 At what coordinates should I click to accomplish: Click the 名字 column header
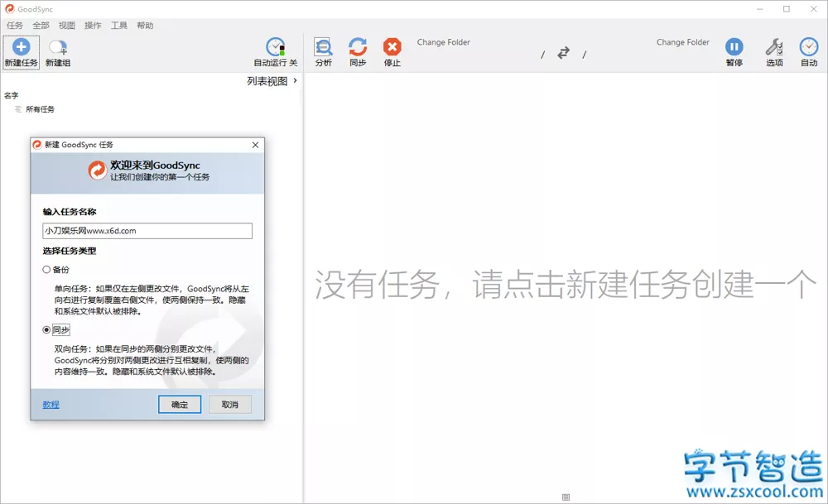click(x=11, y=95)
